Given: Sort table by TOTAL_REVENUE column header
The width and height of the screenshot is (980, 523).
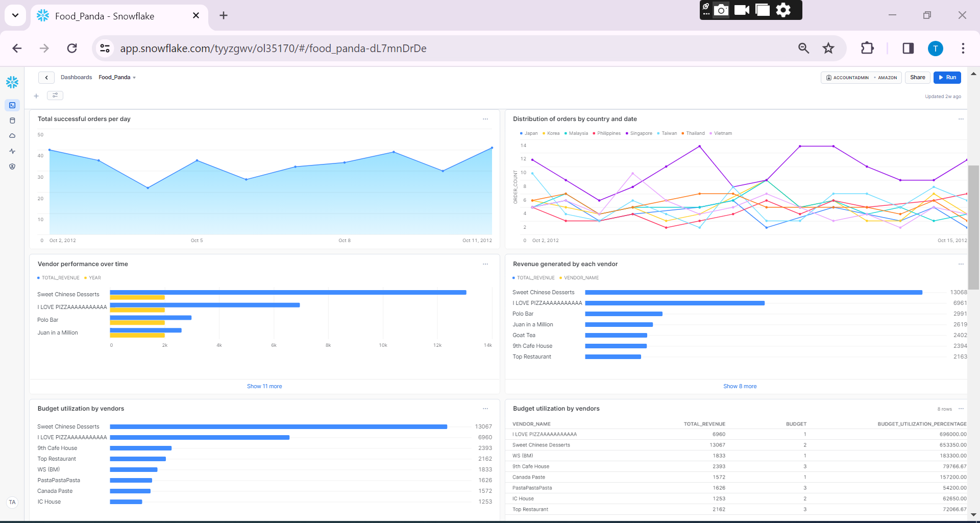Looking at the screenshot, I should [x=704, y=424].
